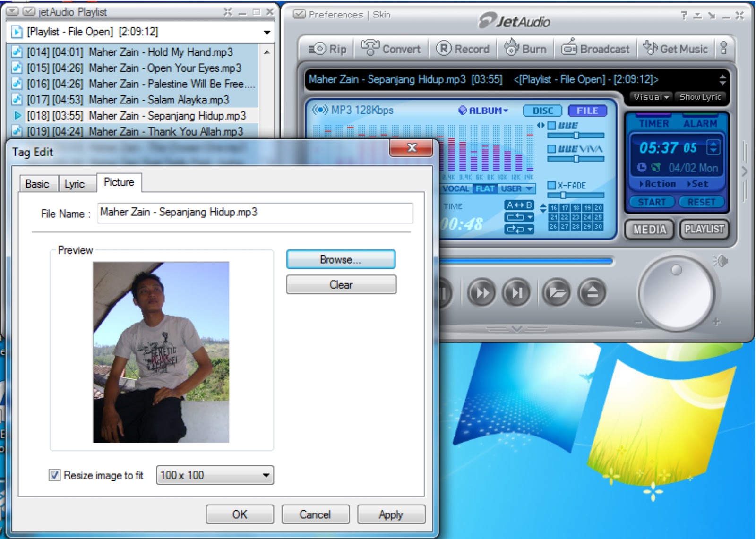Open the Rip CD tool in JetAudio
Screen dimensions: 756x539
pos(327,49)
